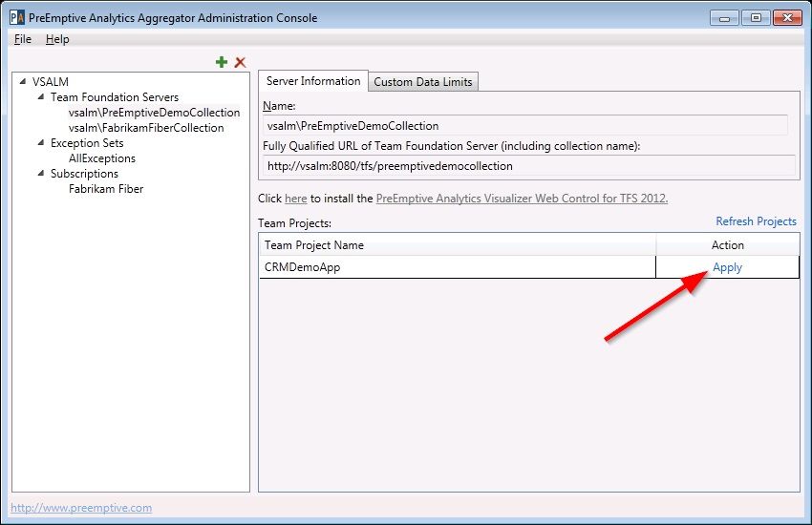Select vsalm\FabrikamFiberCollection in the tree

click(x=146, y=128)
